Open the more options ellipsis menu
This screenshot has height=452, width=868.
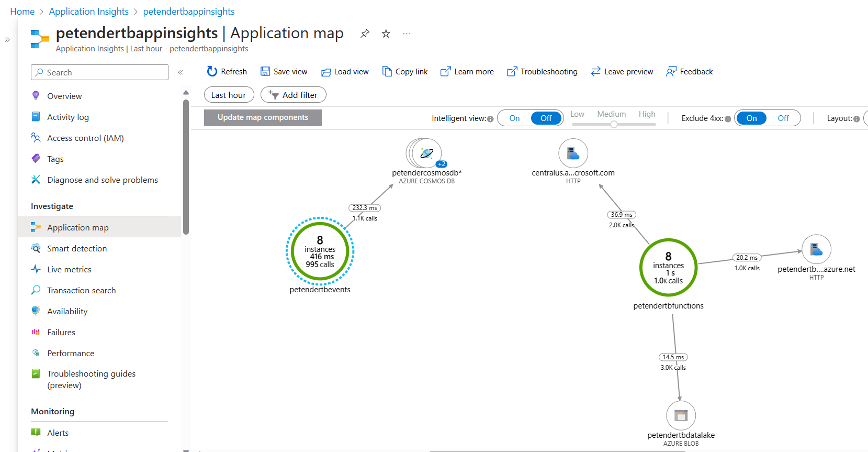pyautogui.click(x=407, y=34)
